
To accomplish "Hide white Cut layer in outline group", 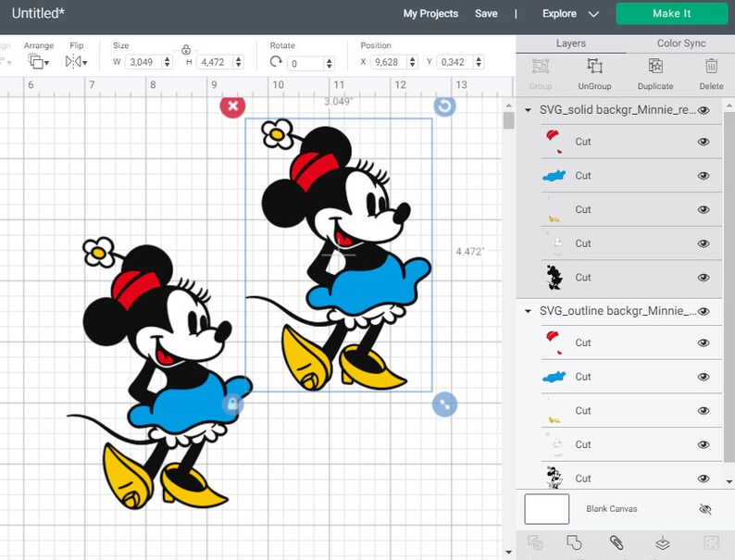I will pyautogui.click(x=704, y=444).
